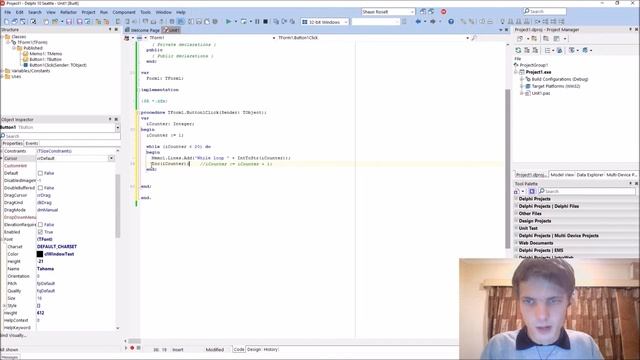Open the Shaun Roselt desktop layout dropdown
The image size is (640, 360).
click(412, 12)
